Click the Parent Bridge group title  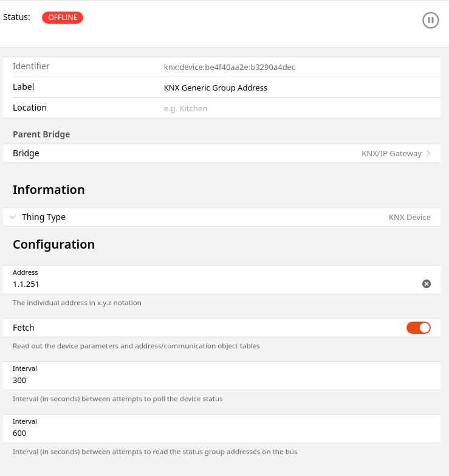coord(41,134)
